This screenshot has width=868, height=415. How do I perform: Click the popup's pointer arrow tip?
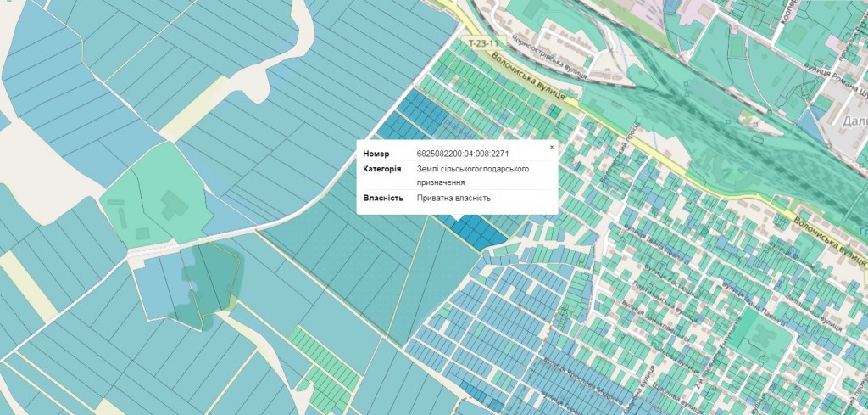tap(457, 221)
